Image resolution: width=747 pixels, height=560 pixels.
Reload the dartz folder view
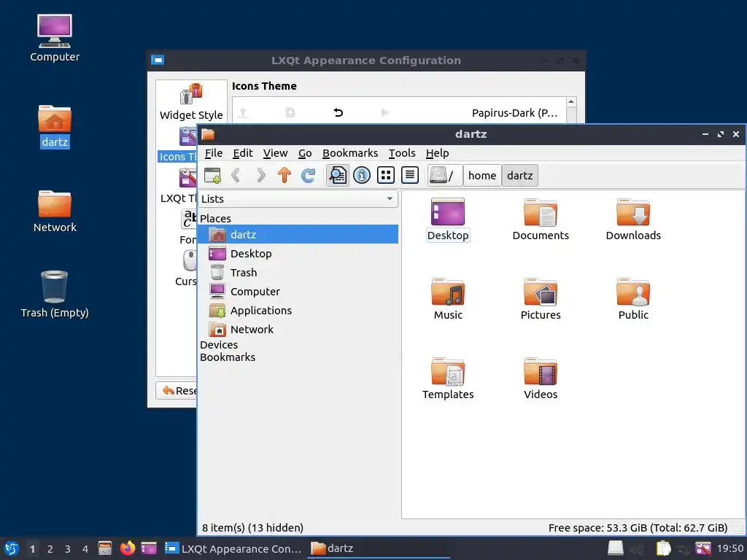[309, 175]
